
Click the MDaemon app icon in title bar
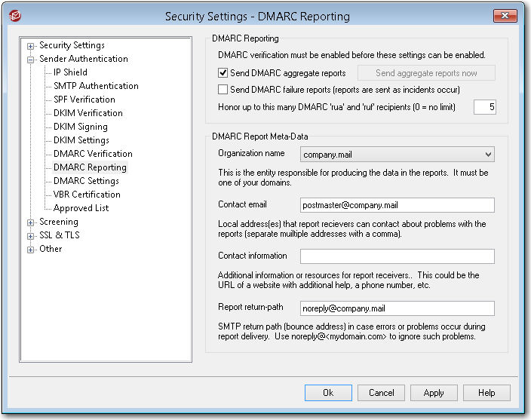15,16
